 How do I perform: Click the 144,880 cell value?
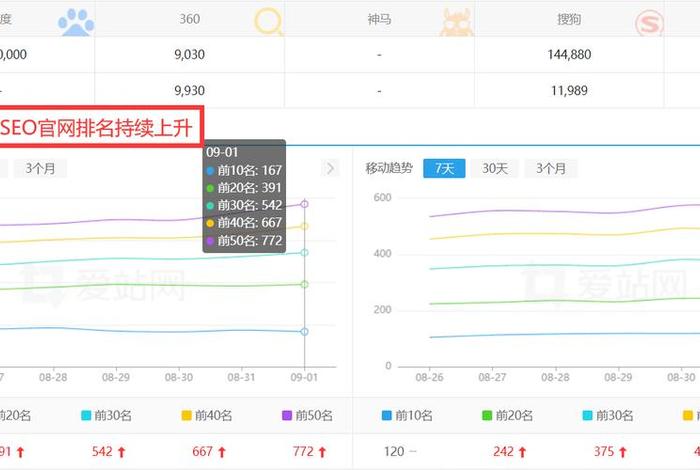tap(569, 54)
